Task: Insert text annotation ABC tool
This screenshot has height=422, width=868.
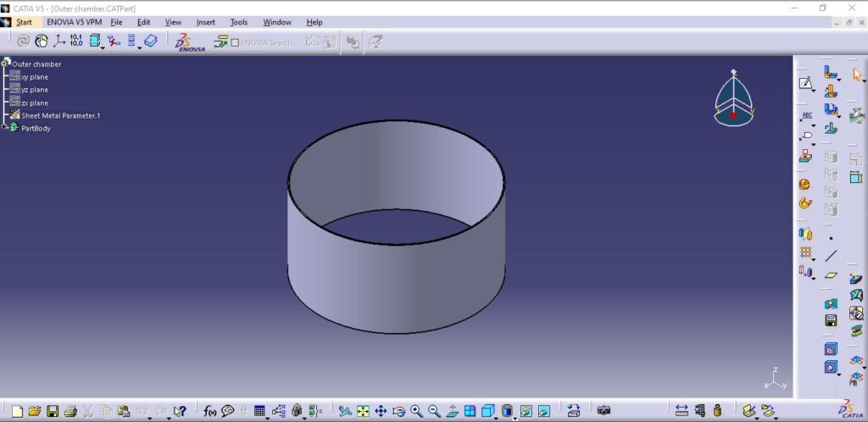Action: [807, 115]
